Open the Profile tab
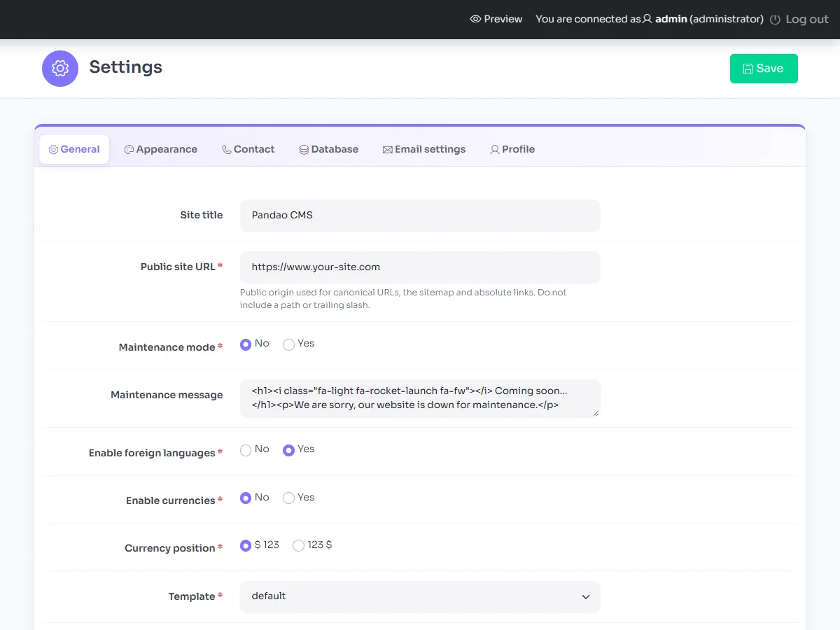The height and width of the screenshot is (630, 840). [x=512, y=149]
